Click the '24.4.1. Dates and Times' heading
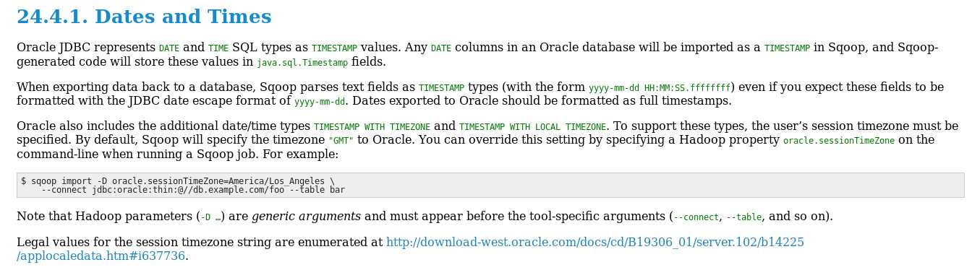Image resolution: width=980 pixels, height=270 pixels. point(144,17)
